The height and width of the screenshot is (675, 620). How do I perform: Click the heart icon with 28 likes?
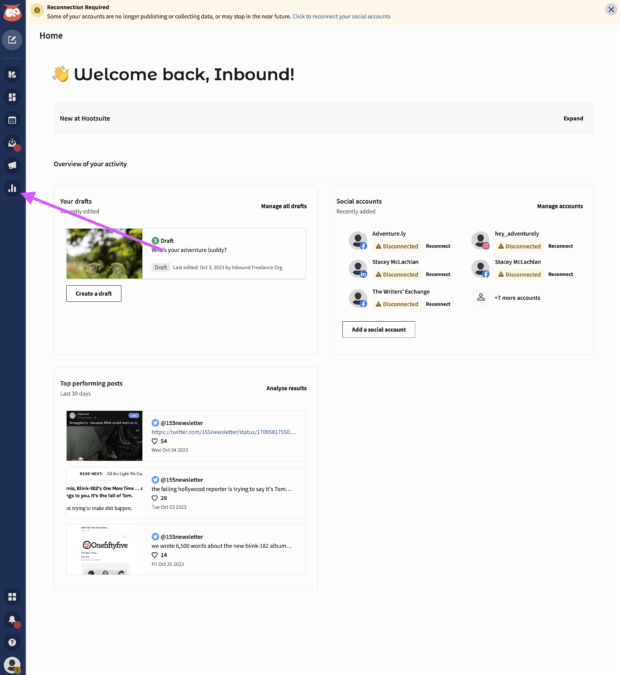point(155,498)
